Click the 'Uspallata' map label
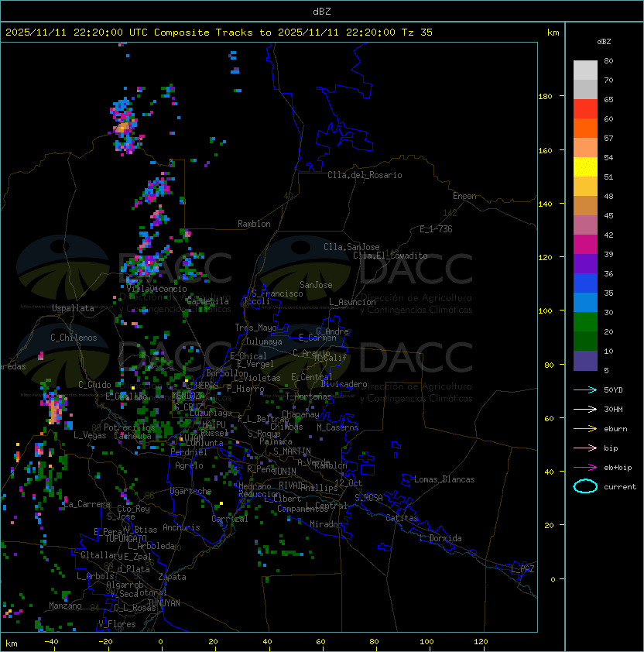 tap(73, 308)
